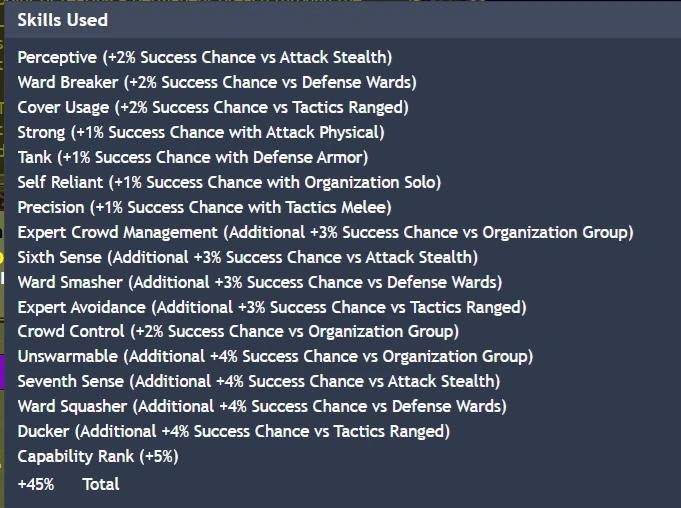The width and height of the screenshot is (681, 508).
Task: Click the Expert Crowd Management line
Action: pos(325,232)
